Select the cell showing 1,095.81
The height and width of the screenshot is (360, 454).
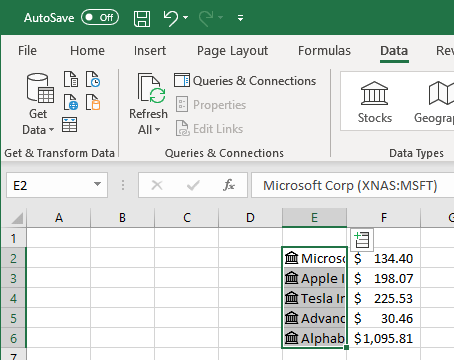(x=384, y=338)
